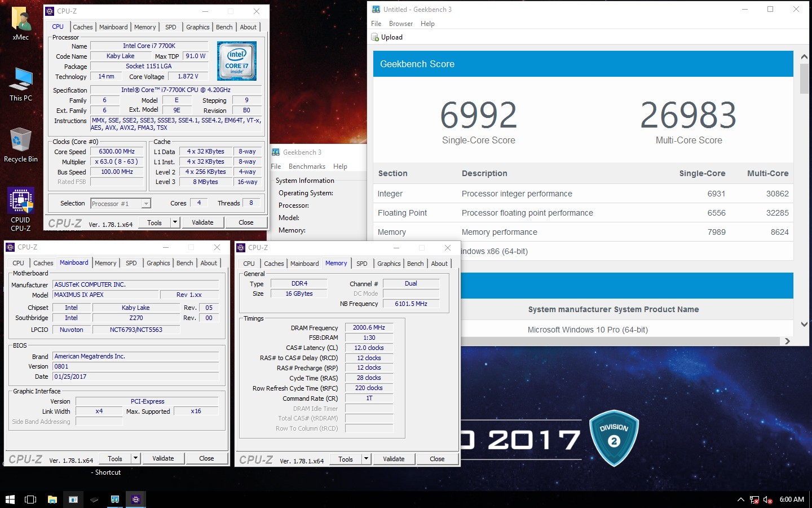Click the Integer row in results table
This screenshot has width=812, height=508.
click(583, 194)
